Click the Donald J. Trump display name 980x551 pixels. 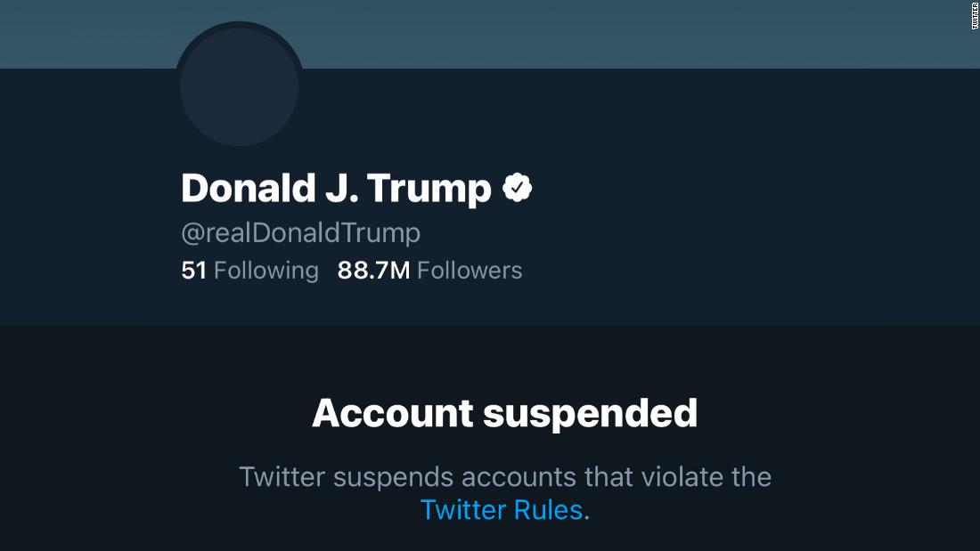[334, 188]
